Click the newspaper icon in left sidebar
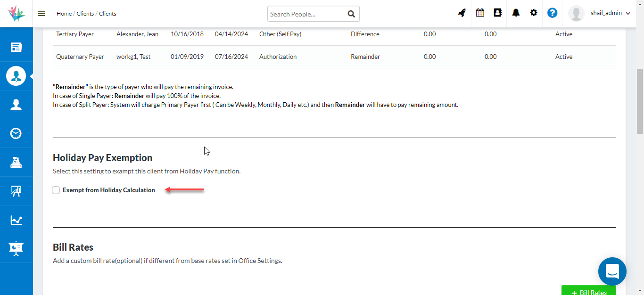Viewport: 644px width, 295px height. tap(16, 47)
